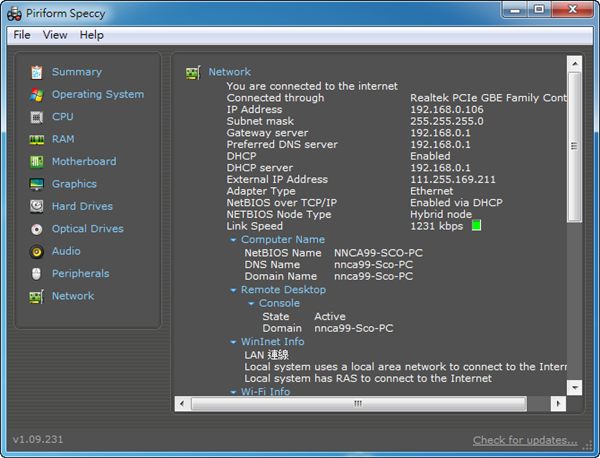Open the CPU section icon
The image size is (600, 458).
(37, 117)
